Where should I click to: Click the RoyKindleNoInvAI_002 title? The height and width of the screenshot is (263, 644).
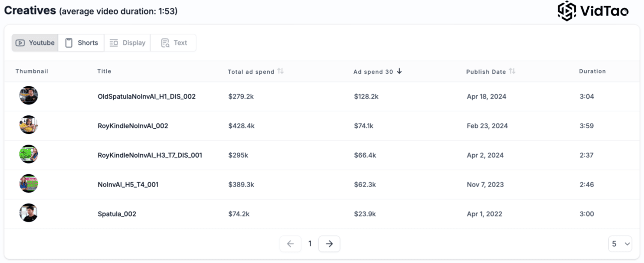[x=133, y=126]
